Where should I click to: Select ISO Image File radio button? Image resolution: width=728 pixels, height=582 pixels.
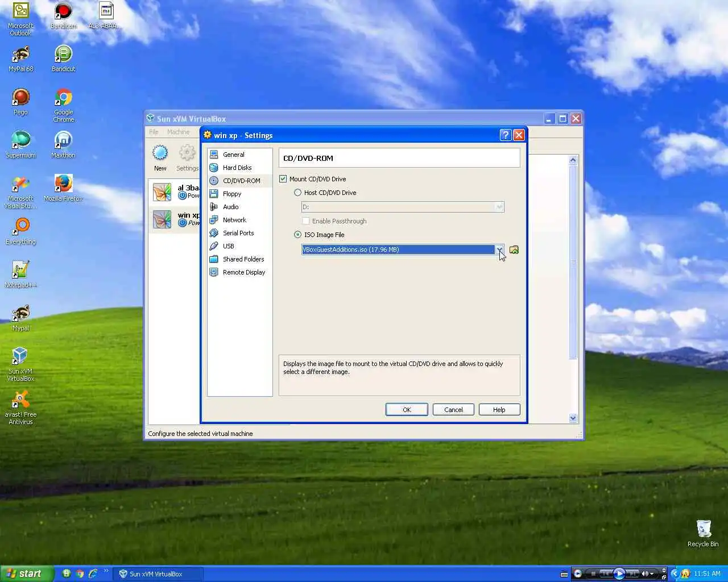coord(297,235)
